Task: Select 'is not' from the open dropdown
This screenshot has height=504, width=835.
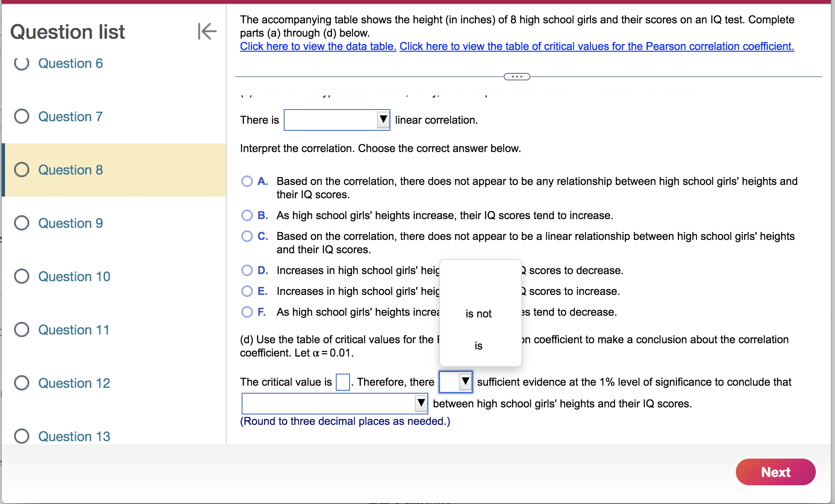Action: 479,314
